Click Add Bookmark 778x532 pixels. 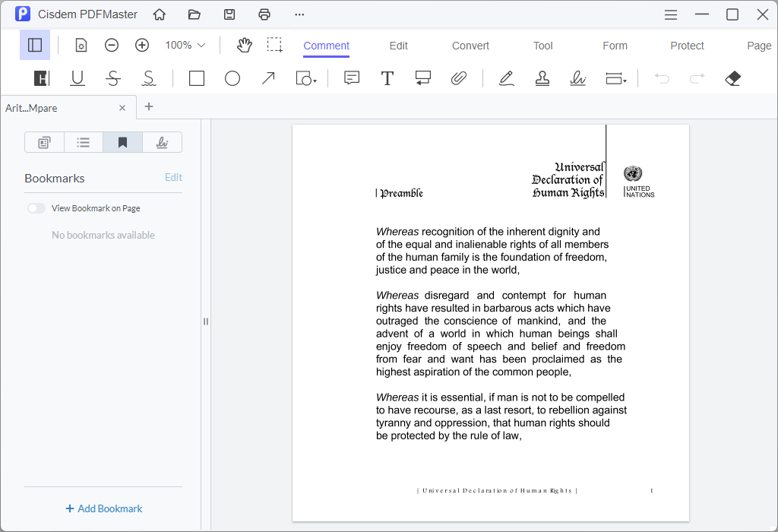click(103, 508)
